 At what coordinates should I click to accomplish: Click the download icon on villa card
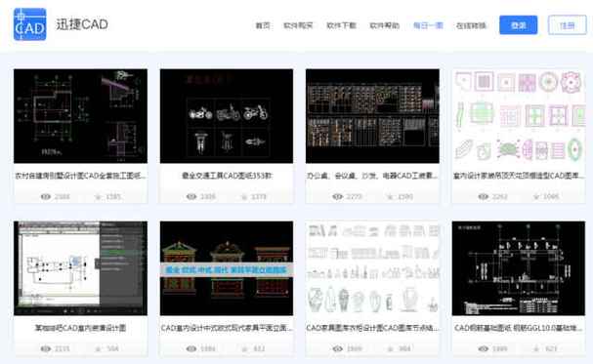[x=99, y=196]
